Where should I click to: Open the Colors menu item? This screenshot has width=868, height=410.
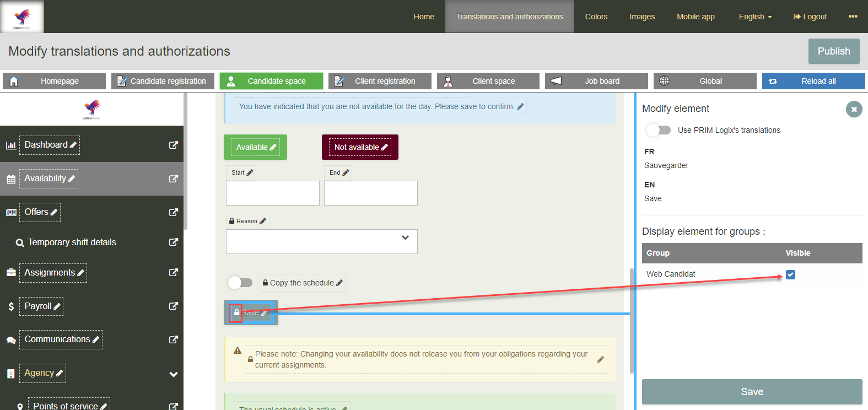596,17
